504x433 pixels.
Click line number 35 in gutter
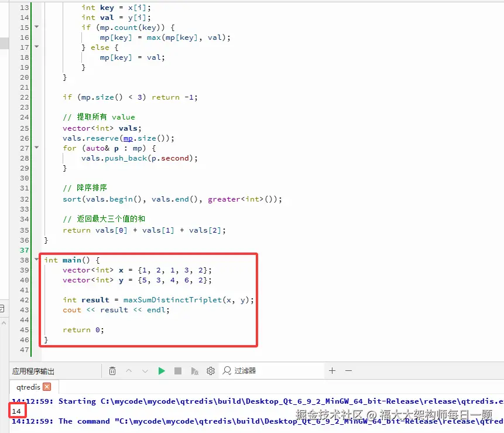(24, 230)
